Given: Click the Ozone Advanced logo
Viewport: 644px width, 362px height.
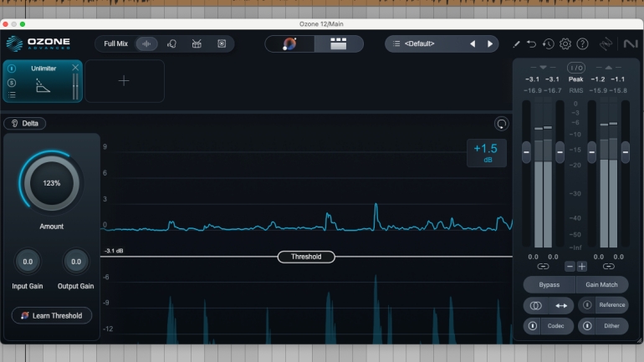Looking at the screenshot, I should [38, 43].
